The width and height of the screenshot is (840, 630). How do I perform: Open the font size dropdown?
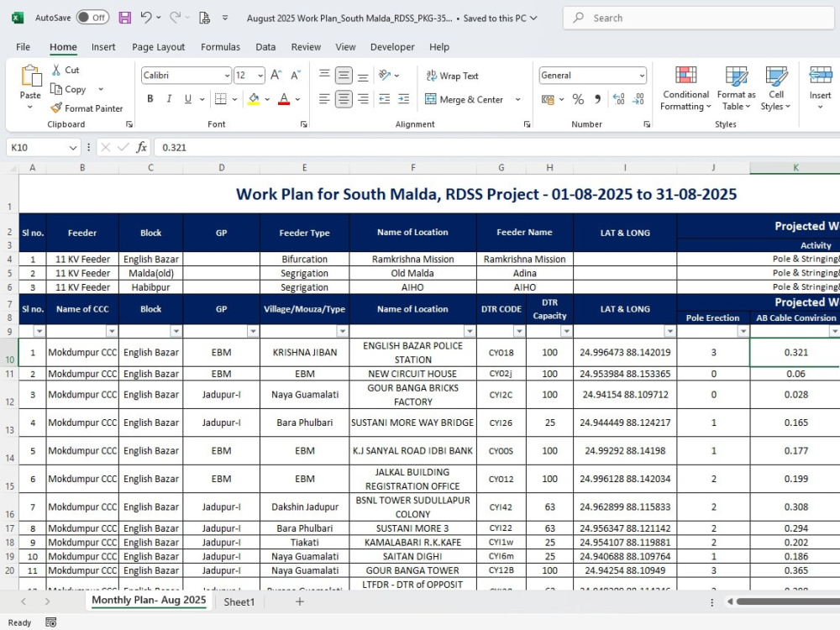pyautogui.click(x=260, y=76)
